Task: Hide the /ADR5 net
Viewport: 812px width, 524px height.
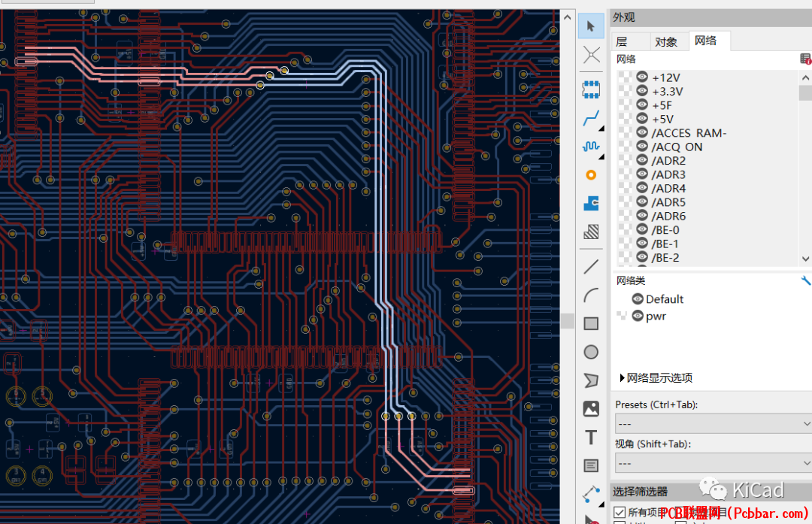Action: coord(642,202)
